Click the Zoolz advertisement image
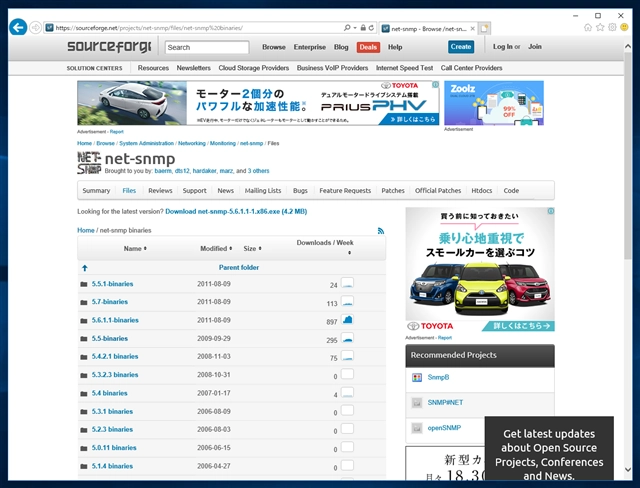Viewport: 640px width, 488px height. coord(493,103)
